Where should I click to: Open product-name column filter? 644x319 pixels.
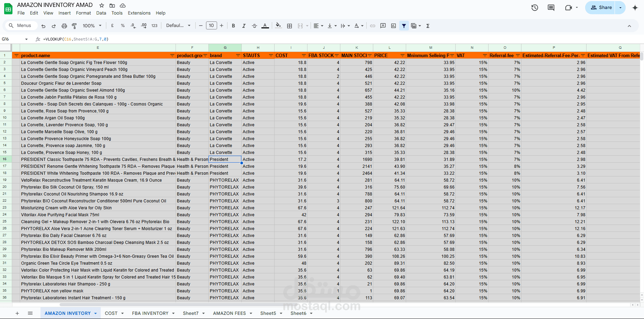tap(172, 55)
